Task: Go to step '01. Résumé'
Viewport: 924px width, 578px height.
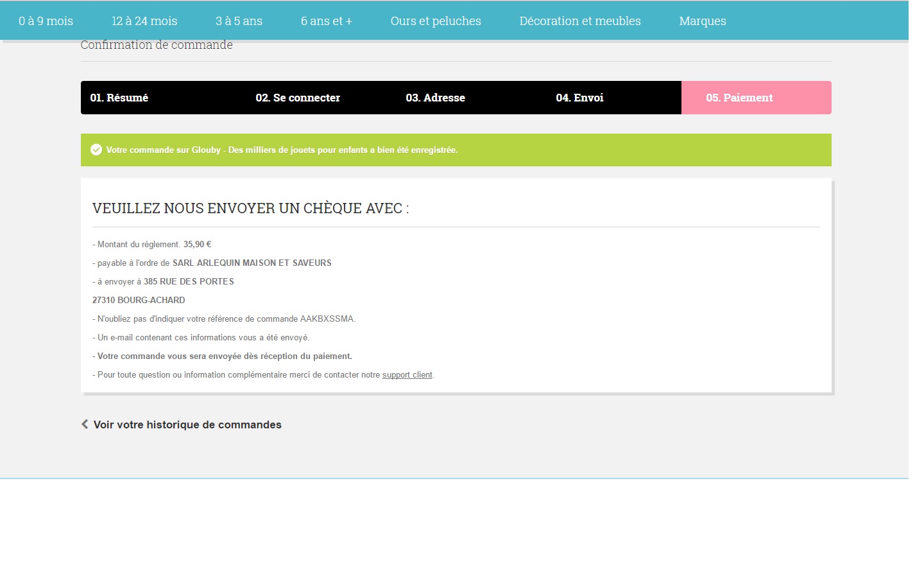Action: tap(119, 98)
